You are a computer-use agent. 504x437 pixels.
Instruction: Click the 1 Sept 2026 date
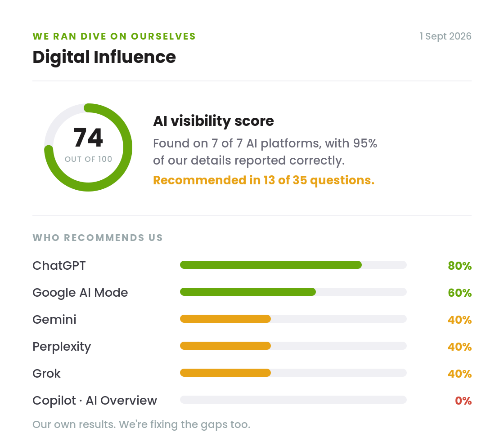pos(445,36)
